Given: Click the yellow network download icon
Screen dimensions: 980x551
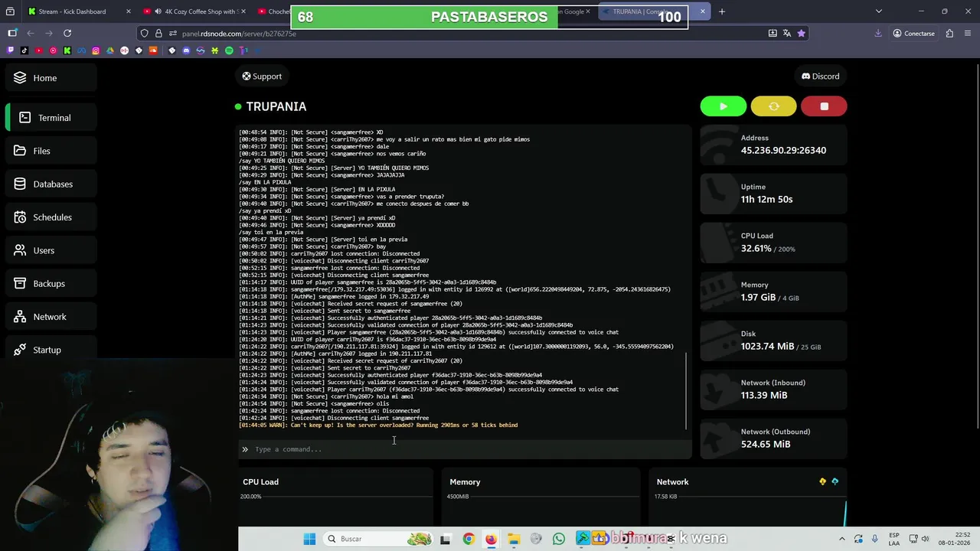Looking at the screenshot, I should (822, 481).
